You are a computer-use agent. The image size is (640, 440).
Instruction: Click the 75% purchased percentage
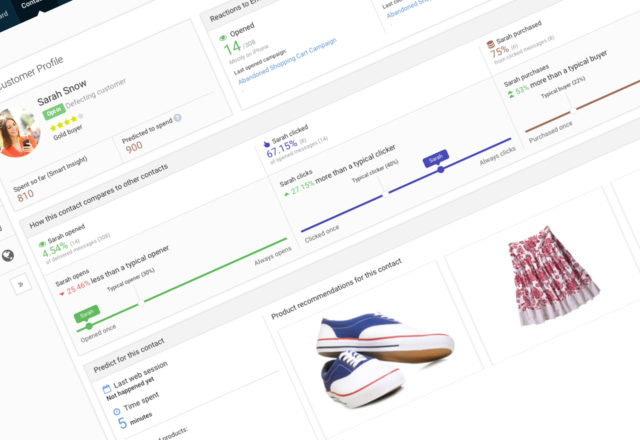(499, 52)
